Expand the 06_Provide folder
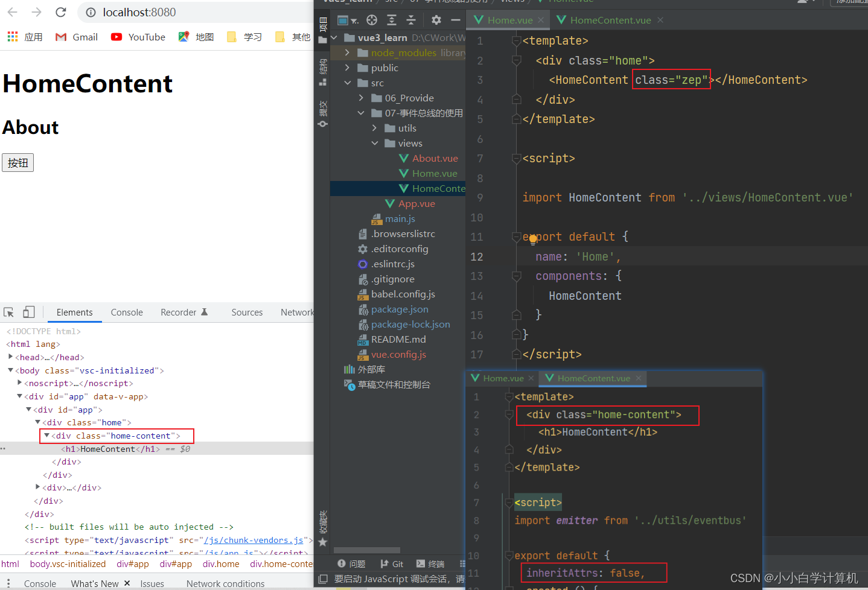 (x=361, y=98)
